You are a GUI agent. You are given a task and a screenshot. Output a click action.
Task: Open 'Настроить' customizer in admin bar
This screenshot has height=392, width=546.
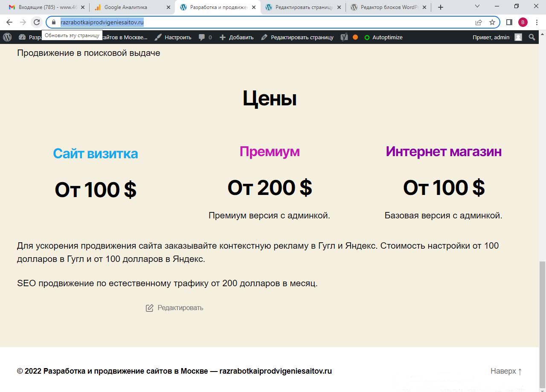tap(173, 37)
